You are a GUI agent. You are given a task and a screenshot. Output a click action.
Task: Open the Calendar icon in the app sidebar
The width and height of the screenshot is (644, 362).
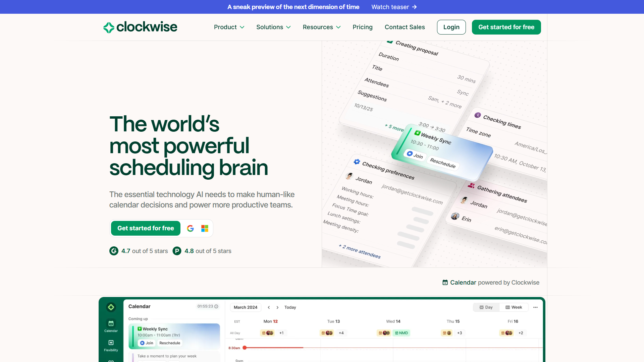(x=111, y=324)
